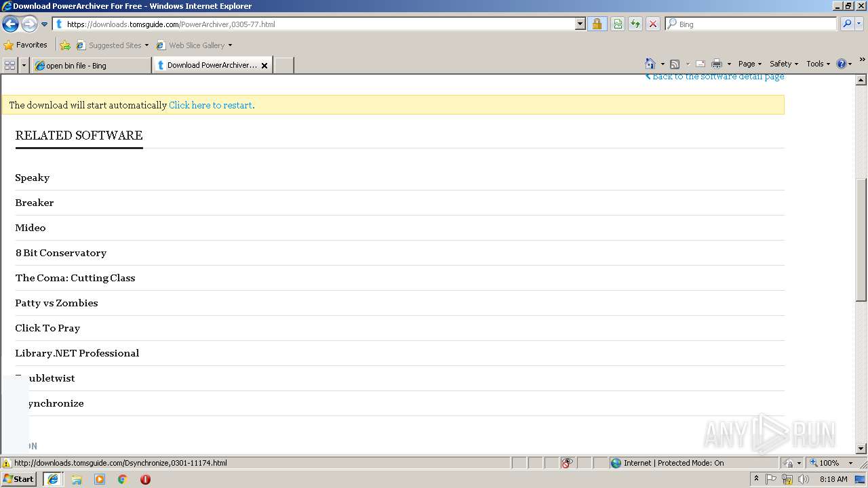
Task: Open the Tools menu
Action: (x=818, y=64)
